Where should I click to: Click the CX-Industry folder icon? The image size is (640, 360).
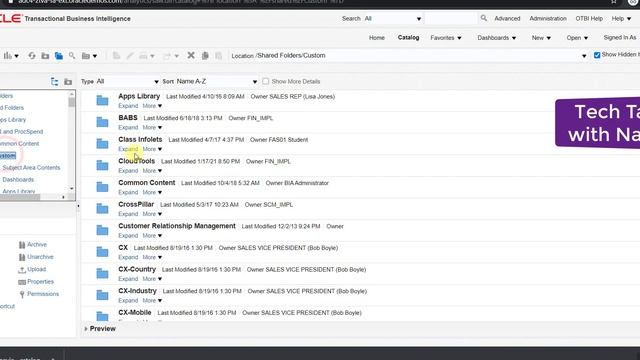coord(102,295)
